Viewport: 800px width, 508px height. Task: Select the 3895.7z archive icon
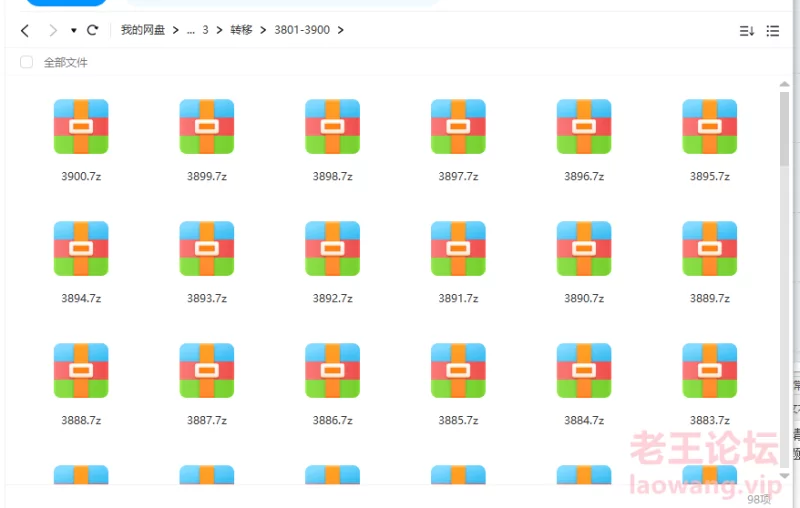click(710, 126)
